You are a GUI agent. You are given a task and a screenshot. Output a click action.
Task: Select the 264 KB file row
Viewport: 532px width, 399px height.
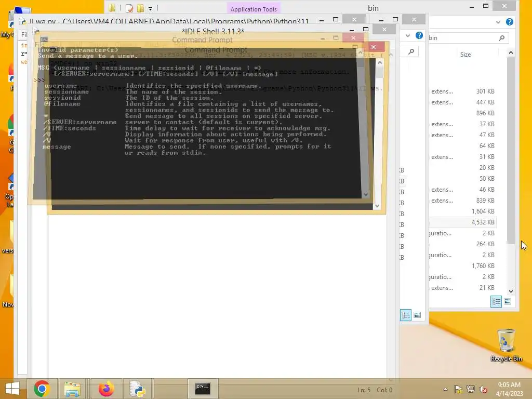[x=463, y=244]
